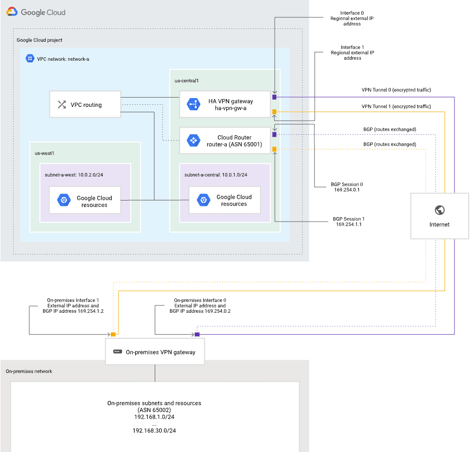This screenshot has width=476, height=452.
Task: Click the '(ASN 65002)' text
Action: tap(154, 410)
